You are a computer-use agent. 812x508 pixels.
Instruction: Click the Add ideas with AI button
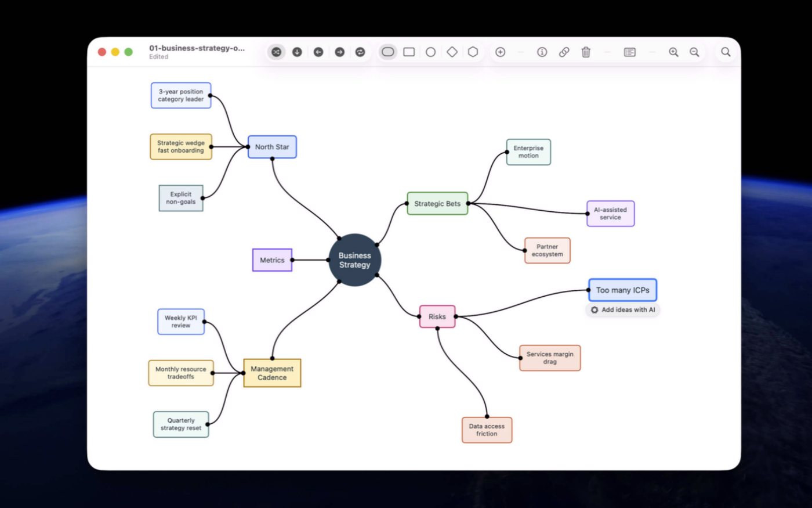(x=623, y=310)
